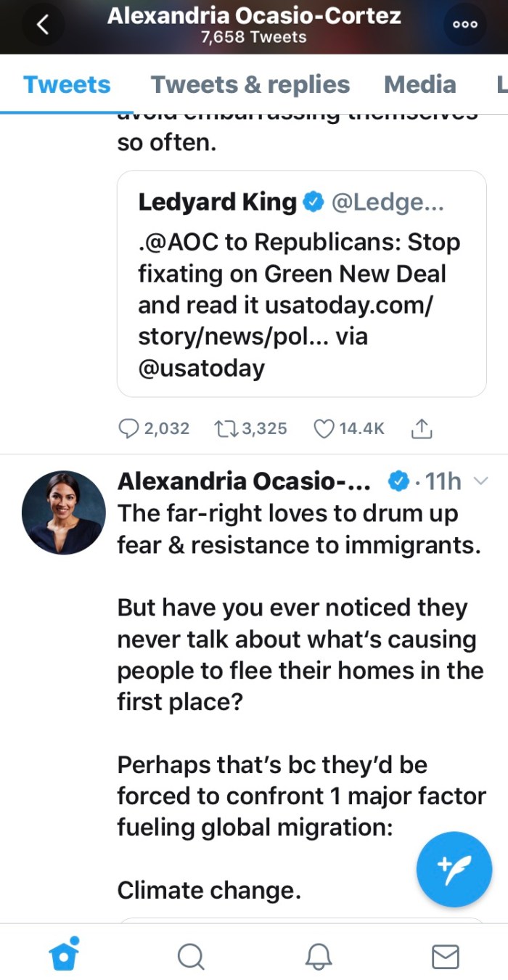Open the three-dot more options menu
The width and height of the screenshot is (508, 980).
[x=465, y=25]
